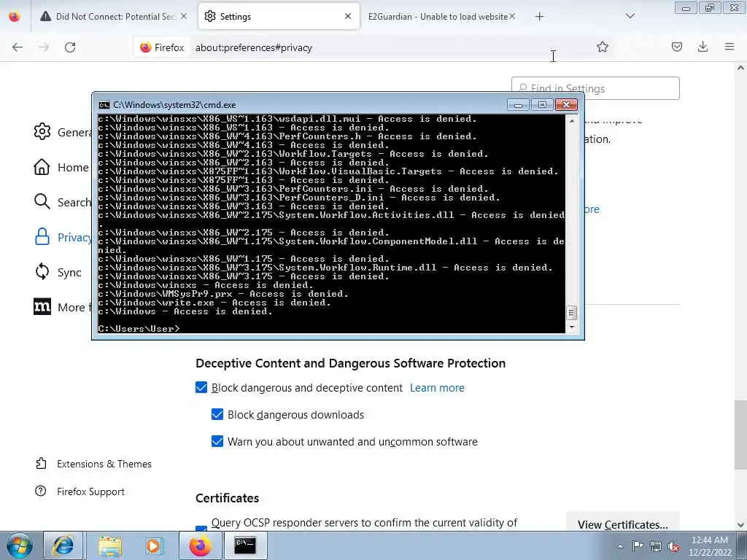Switch to E2Guardian tab
747x560 pixels.
[438, 17]
